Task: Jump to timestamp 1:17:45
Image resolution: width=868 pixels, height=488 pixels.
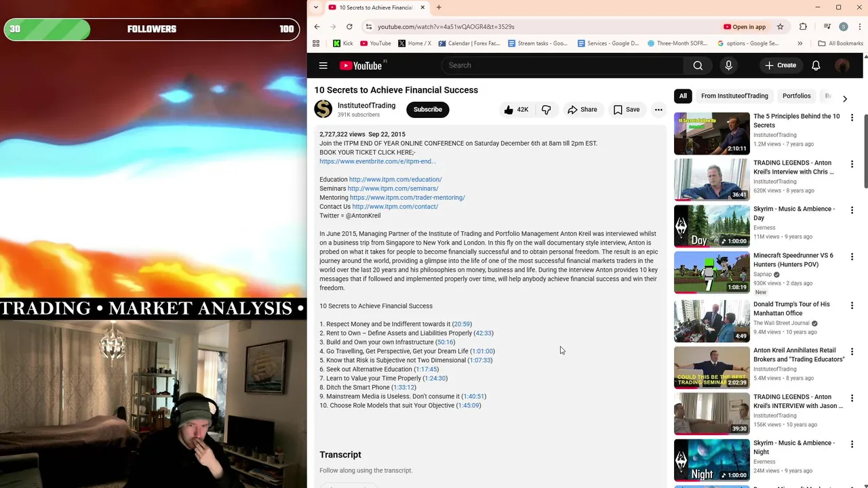Action: pos(427,369)
